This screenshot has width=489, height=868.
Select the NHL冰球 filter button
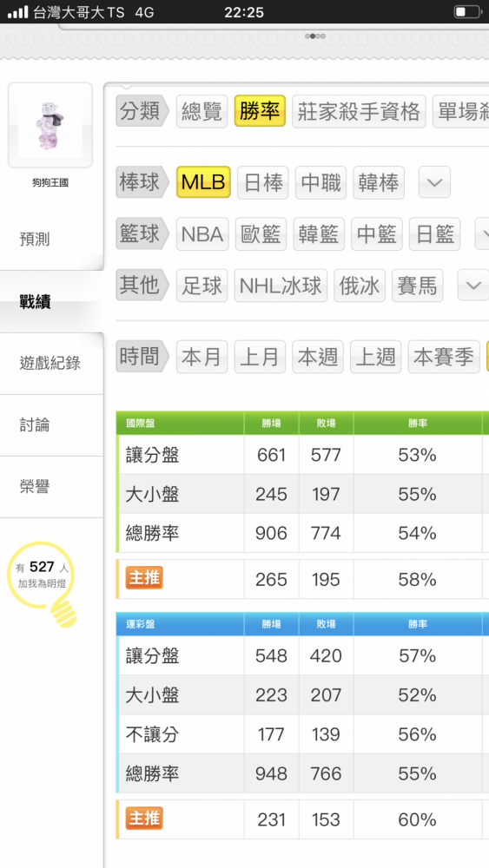tap(281, 286)
